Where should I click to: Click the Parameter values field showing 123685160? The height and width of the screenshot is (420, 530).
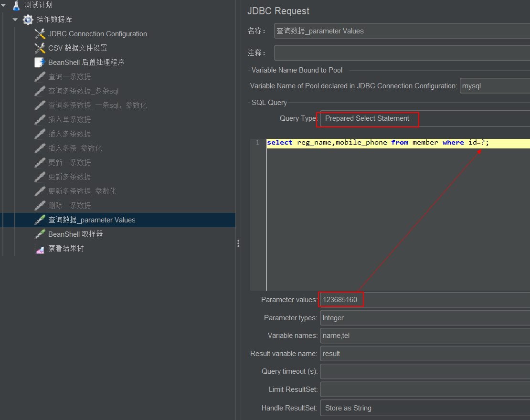pyautogui.click(x=340, y=299)
